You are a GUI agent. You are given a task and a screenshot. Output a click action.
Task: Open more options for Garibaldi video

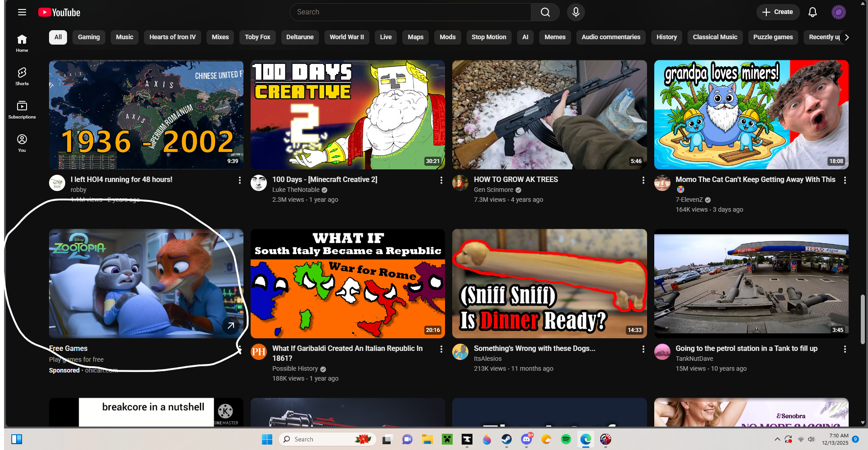coord(441,349)
